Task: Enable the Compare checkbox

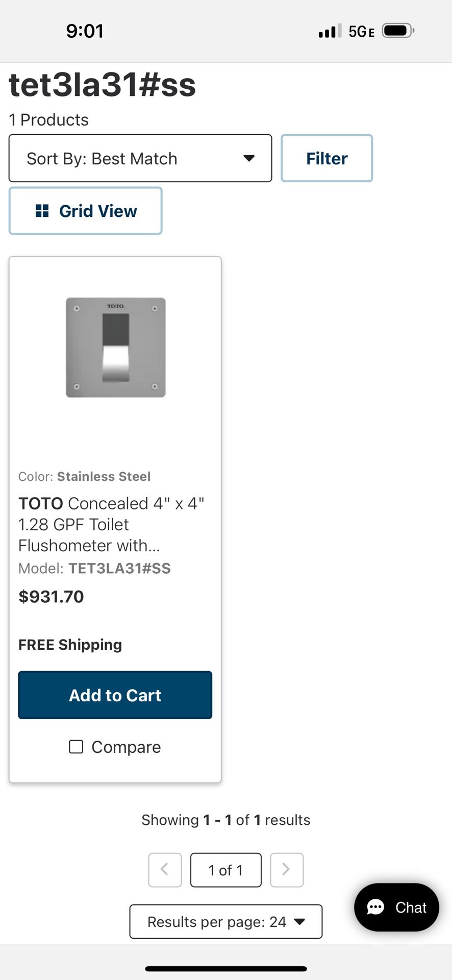Action: click(76, 746)
